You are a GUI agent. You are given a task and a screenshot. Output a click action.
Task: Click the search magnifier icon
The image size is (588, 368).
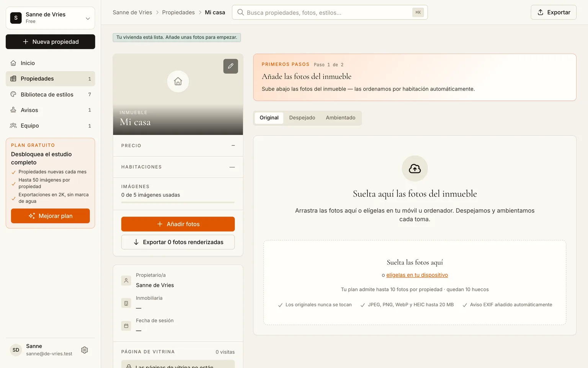[x=240, y=12]
